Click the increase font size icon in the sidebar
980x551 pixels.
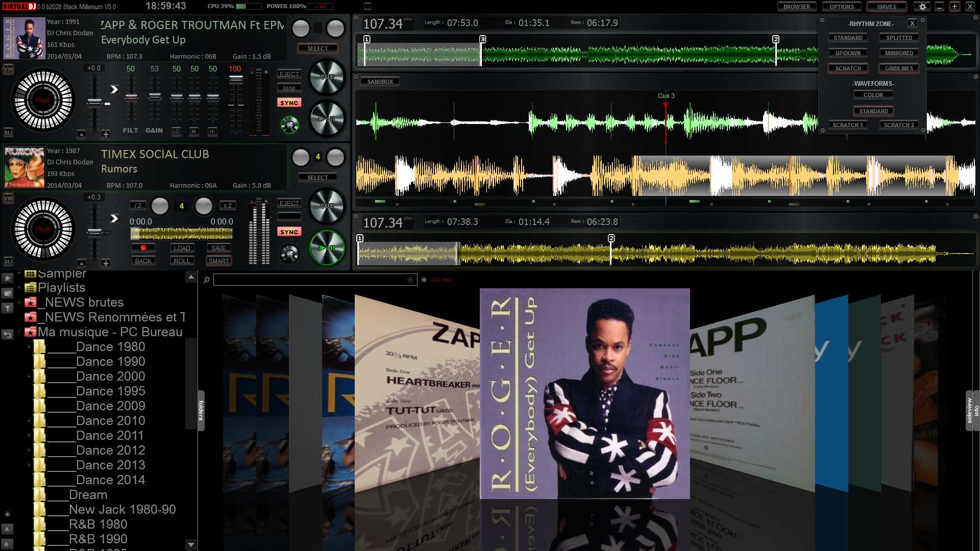pos(7,544)
